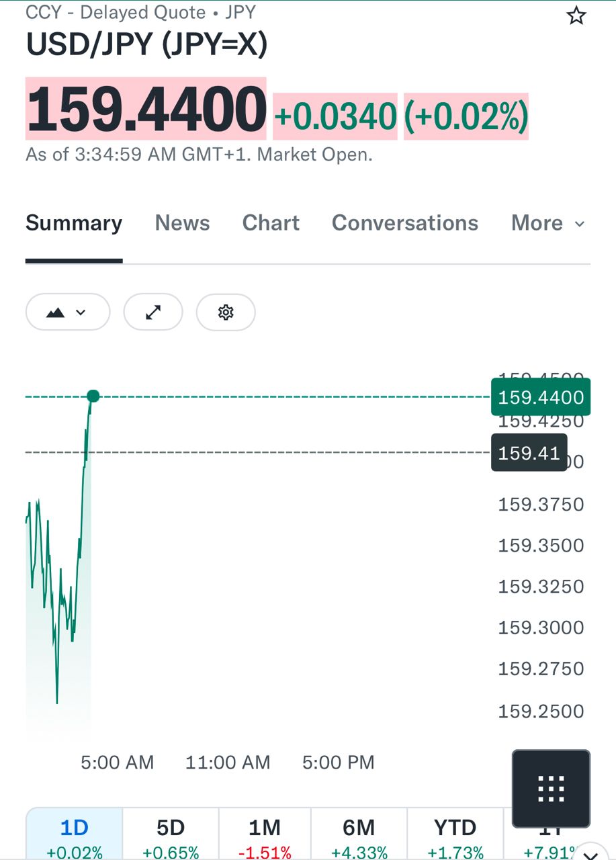The height and width of the screenshot is (860, 616).
Task: Click the 159.41 previous close label
Action: click(x=529, y=453)
